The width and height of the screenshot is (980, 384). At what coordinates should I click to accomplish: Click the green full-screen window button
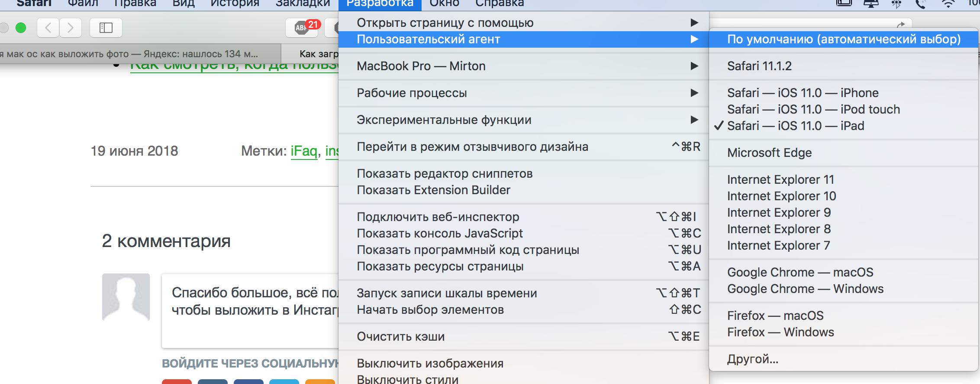20,28
